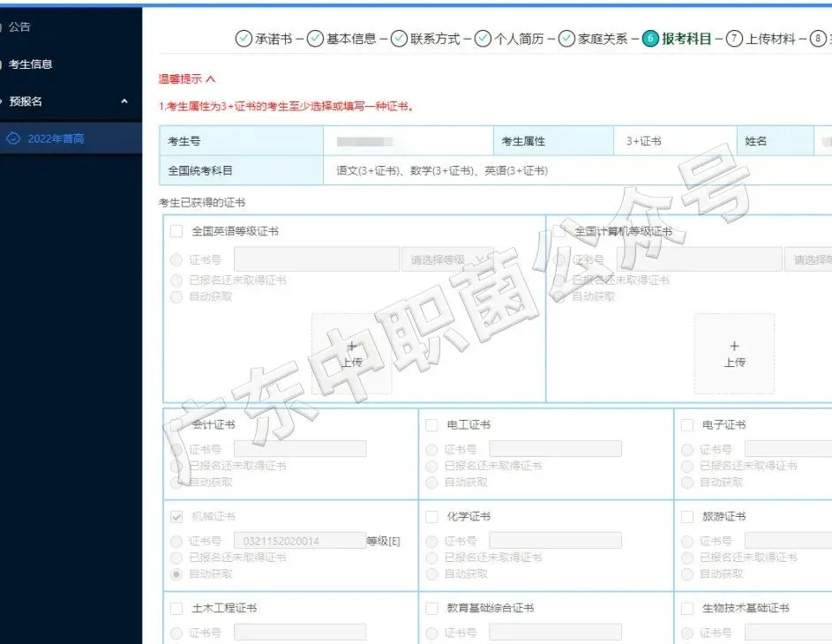Tick the 生物技术基础证书 checkbox
The image size is (832, 644).
click(687, 609)
